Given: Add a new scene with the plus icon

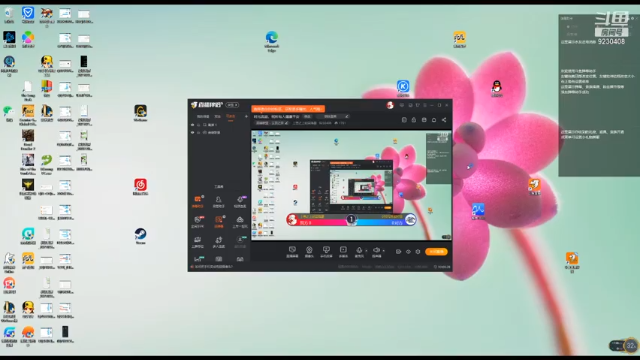Looking at the screenshot, I should click(x=246, y=117).
